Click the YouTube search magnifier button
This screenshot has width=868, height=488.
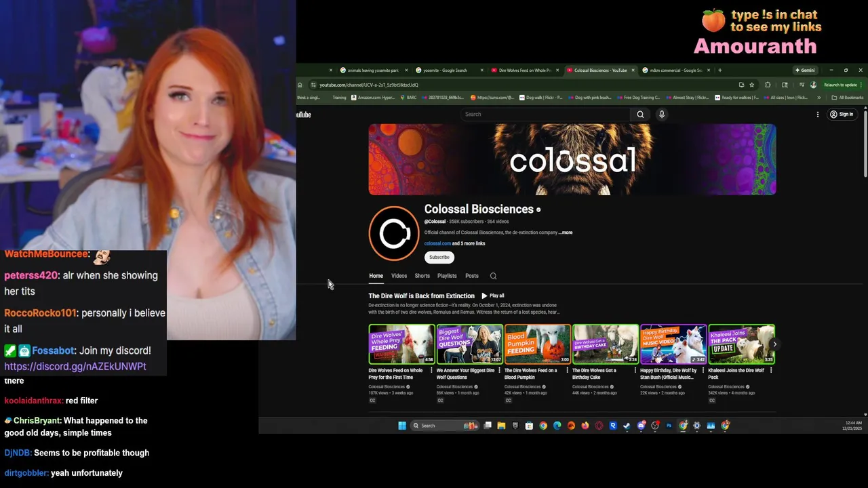(640, 115)
